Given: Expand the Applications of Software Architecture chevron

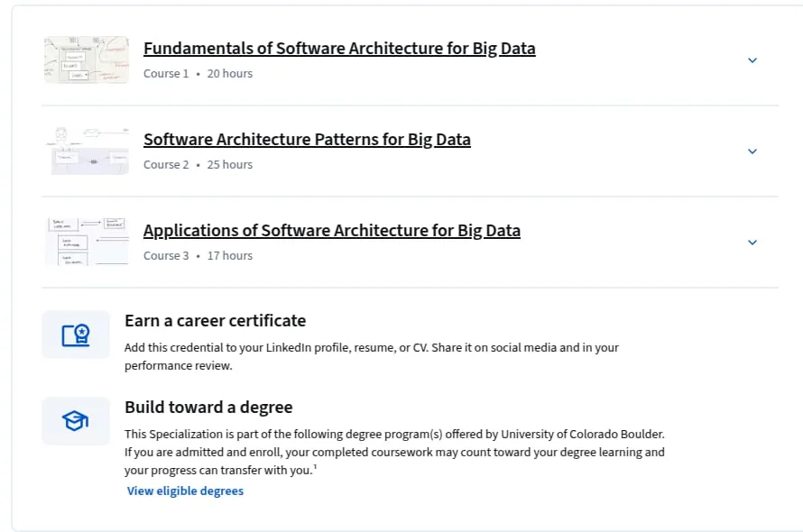Looking at the screenshot, I should (x=752, y=243).
